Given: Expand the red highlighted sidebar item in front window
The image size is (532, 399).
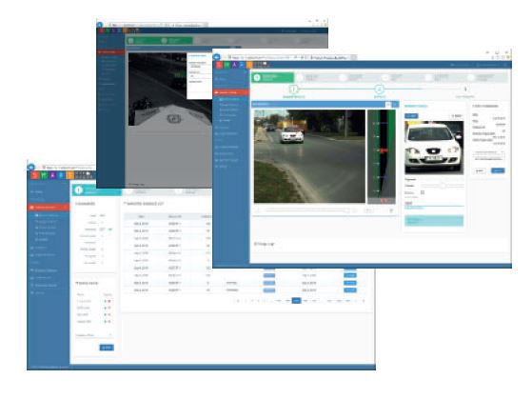Looking at the screenshot, I should pos(231,92).
